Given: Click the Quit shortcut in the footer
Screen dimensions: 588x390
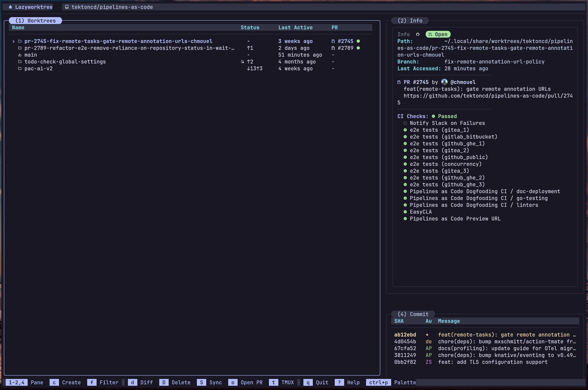Looking at the screenshot, I should pyautogui.click(x=316, y=382).
